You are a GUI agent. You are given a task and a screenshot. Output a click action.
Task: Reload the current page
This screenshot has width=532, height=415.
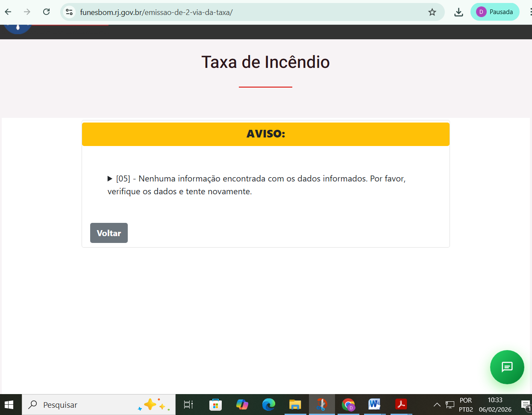[47, 12]
